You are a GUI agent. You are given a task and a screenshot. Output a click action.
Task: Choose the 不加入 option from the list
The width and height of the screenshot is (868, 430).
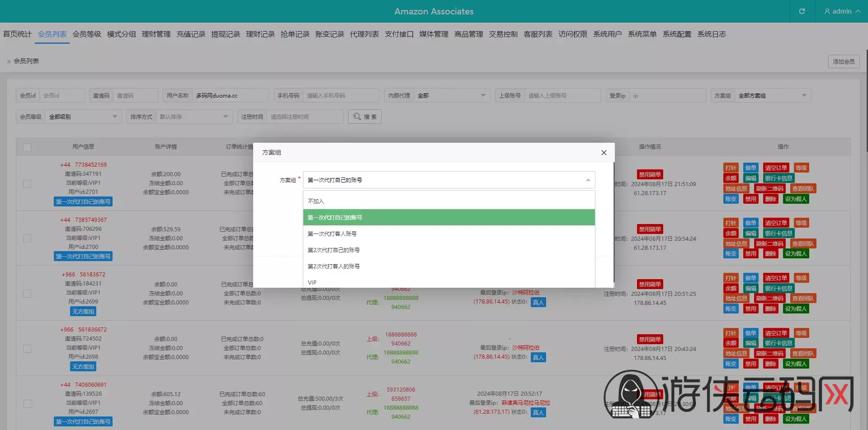(449, 201)
